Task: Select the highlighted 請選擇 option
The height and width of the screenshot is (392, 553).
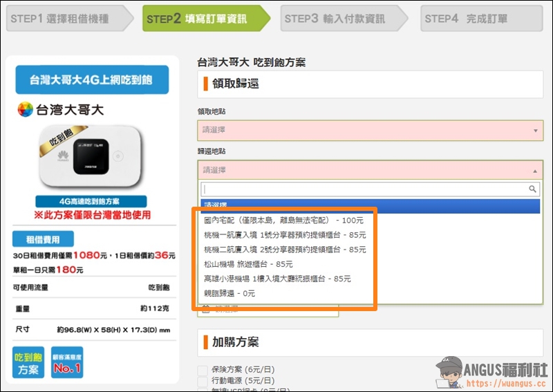Action: click(371, 206)
